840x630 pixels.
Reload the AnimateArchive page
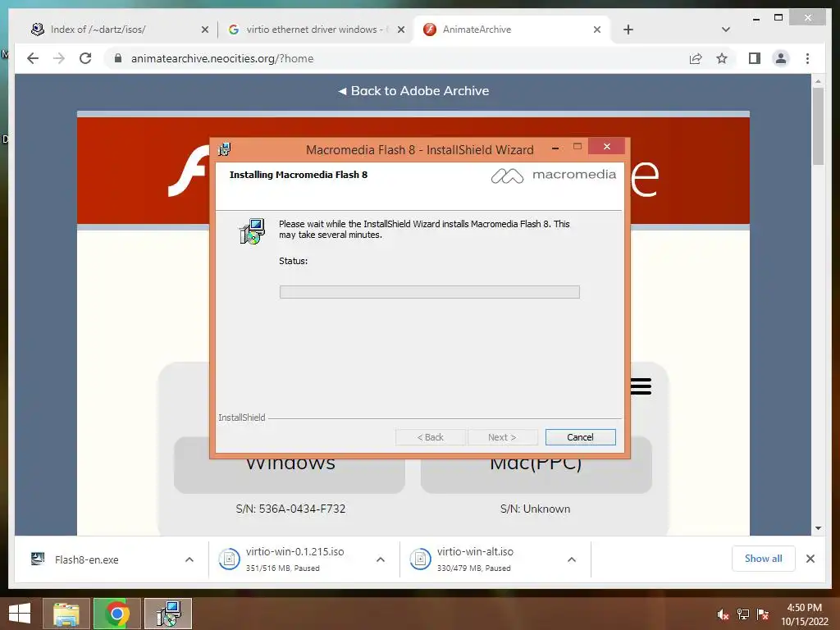tap(85, 58)
